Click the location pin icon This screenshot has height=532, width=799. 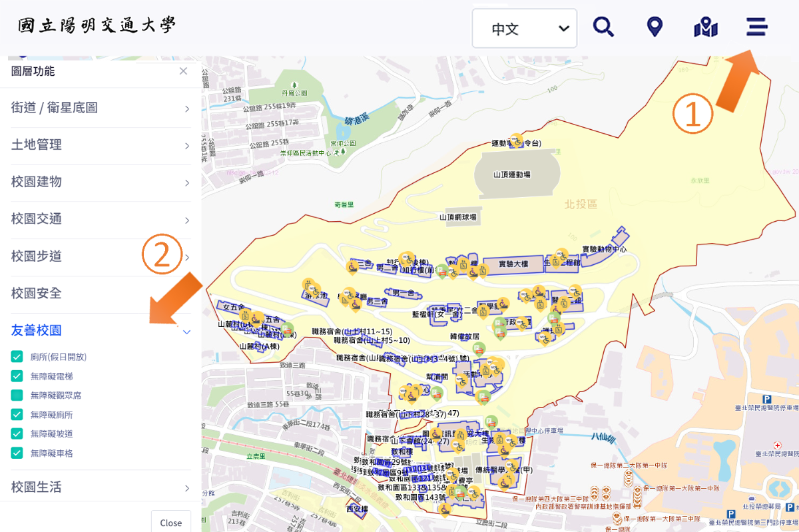(x=655, y=28)
